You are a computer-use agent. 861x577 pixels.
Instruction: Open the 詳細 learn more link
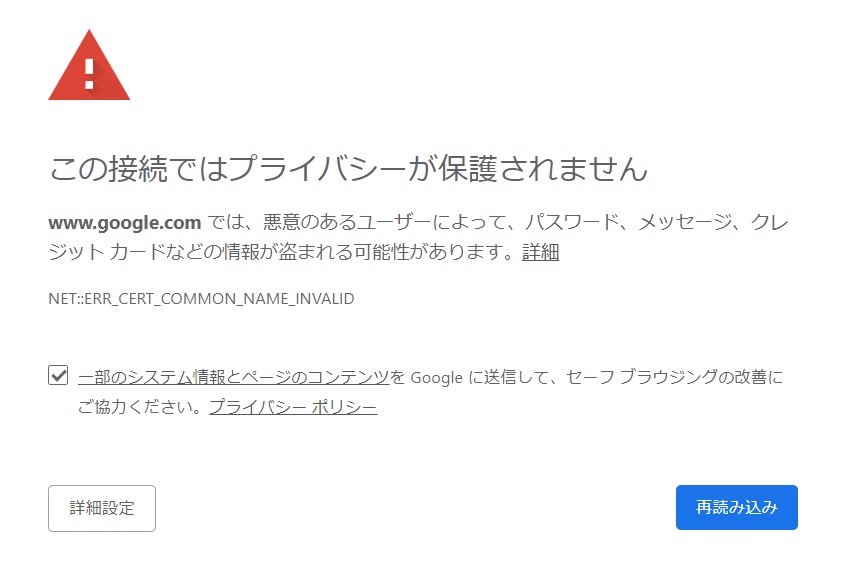point(540,252)
